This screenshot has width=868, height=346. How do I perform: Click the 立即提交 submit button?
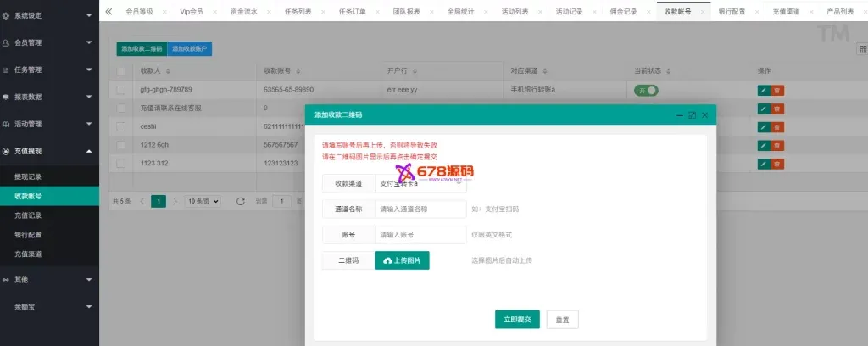coord(517,319)
